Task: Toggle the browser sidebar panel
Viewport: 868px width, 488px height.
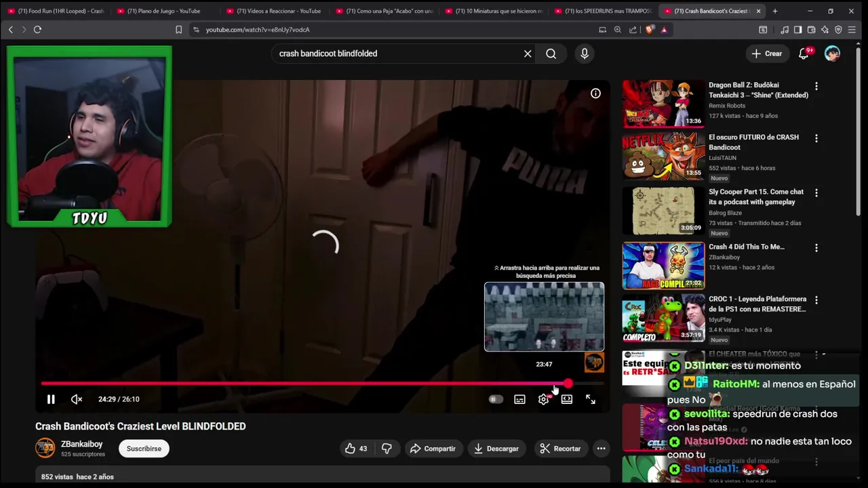Action: [798, 30]
